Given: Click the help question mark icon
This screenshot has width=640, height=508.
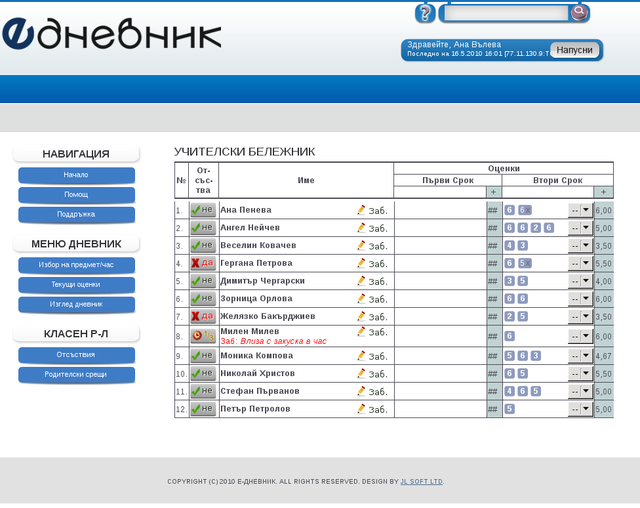Looking at the screenshot, I should (425, 13).
